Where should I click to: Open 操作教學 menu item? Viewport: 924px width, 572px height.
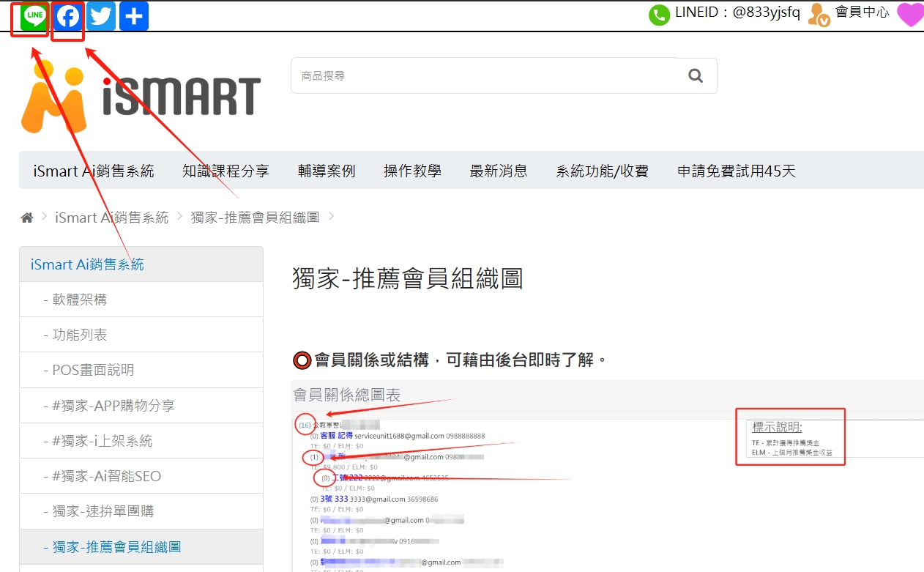pos(412,171)
